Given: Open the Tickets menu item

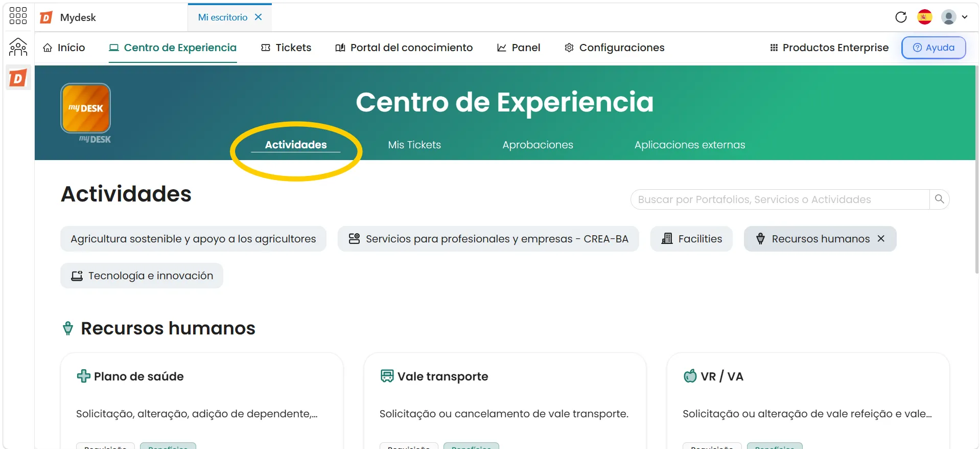Looking at the screenshot, I should (x=286, y=48).
